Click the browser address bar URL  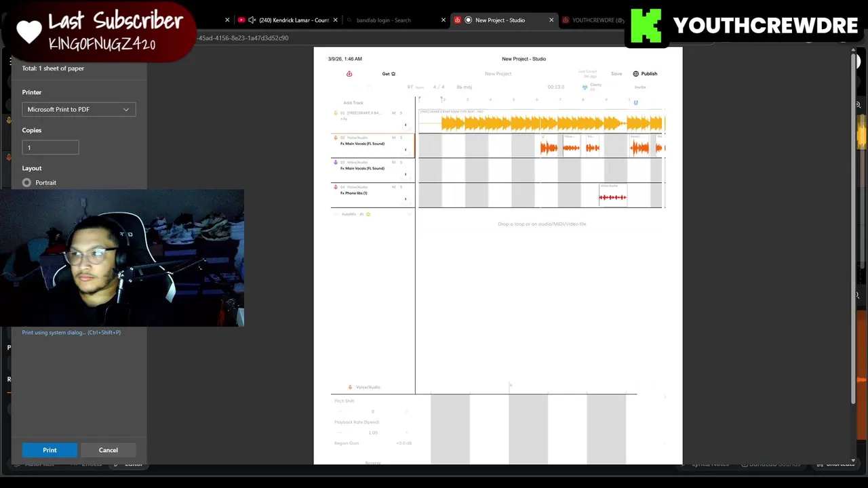(243, 38)
